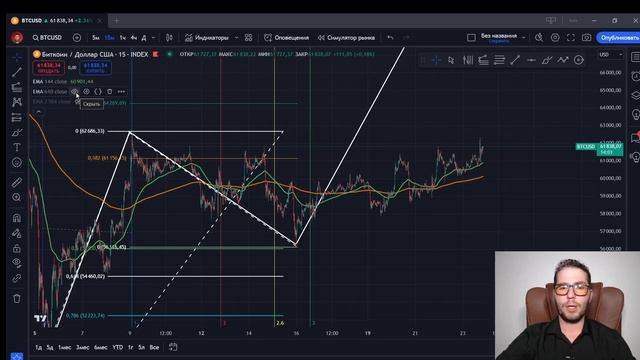Select horizontal line in floating toolbar

click(x=531, y=60)
